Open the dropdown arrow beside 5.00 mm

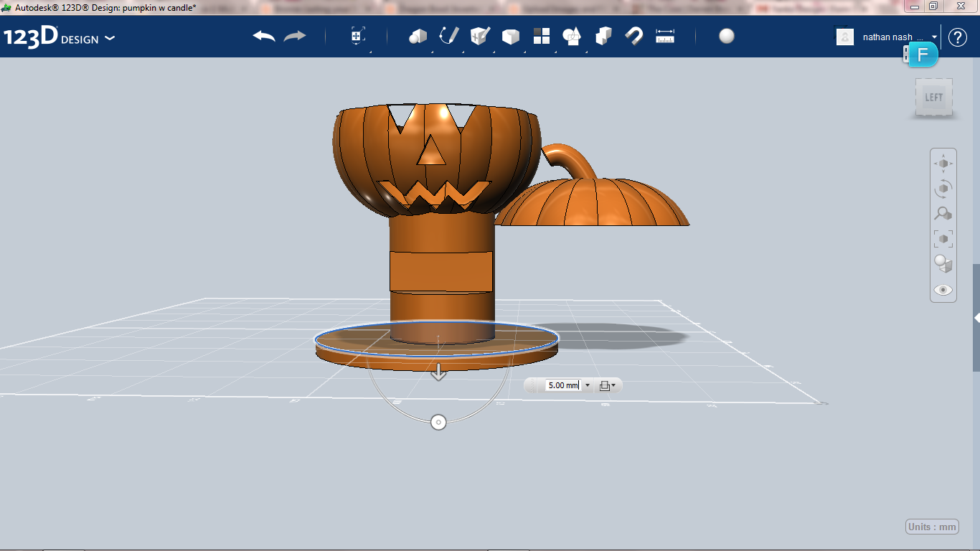point(588,385)
